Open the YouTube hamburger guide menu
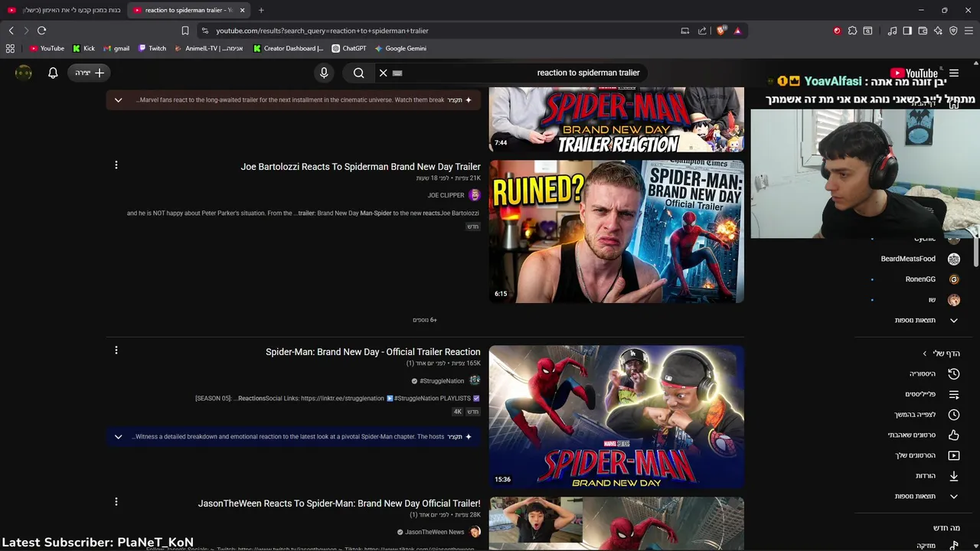This screenshot has height=551, width=980. [954, 73]
